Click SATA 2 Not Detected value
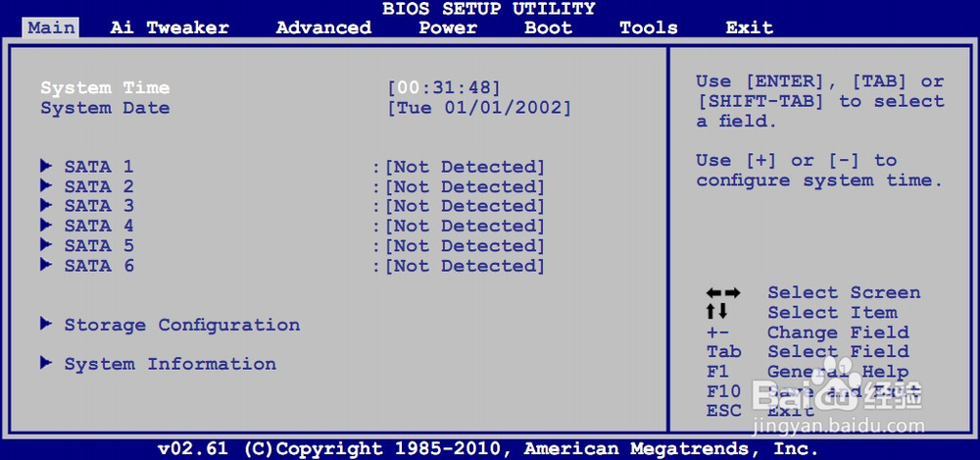The image size is (980, 460). point(465,187)
